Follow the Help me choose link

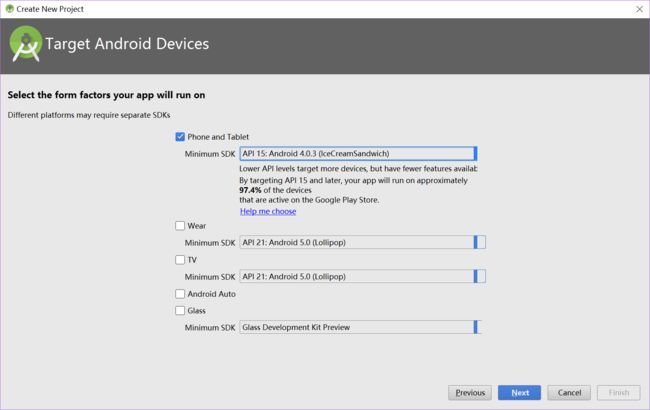coord(268,211)
